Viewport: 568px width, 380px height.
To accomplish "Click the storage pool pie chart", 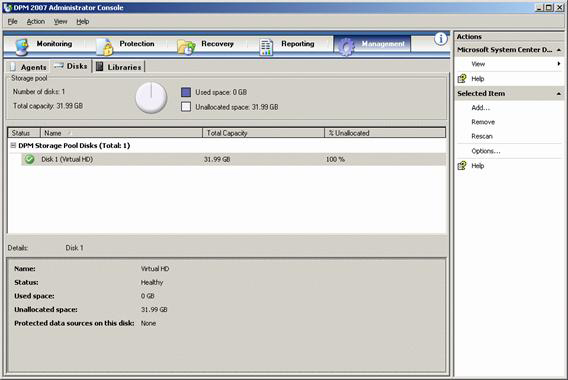I will (151, 98).
